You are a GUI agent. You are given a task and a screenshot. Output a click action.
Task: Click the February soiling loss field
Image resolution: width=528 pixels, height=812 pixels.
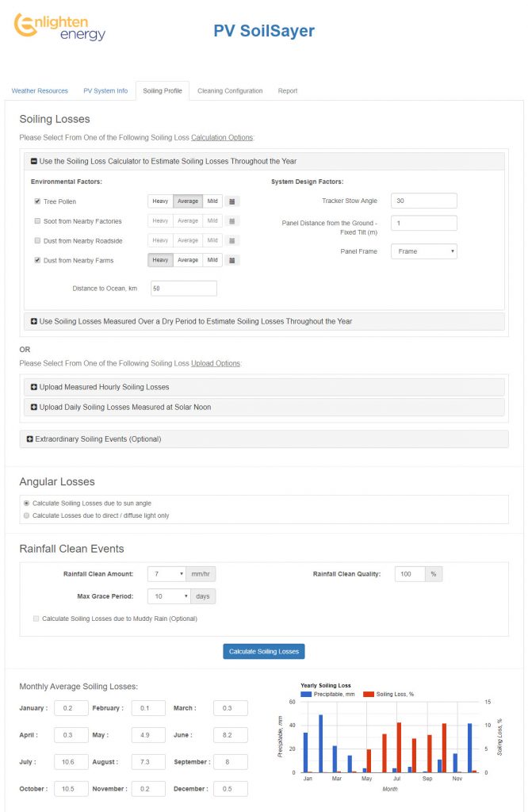pos(148,708)
